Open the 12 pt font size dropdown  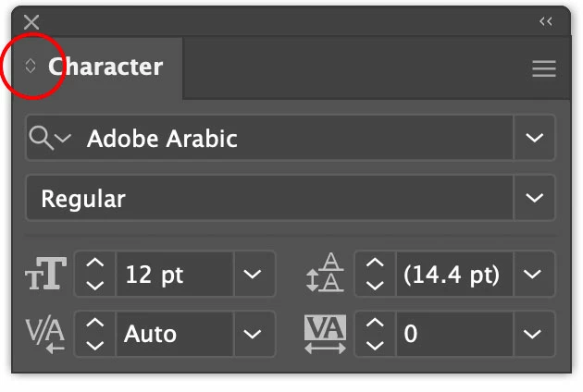pyautogui.click(x=254, y=275)
